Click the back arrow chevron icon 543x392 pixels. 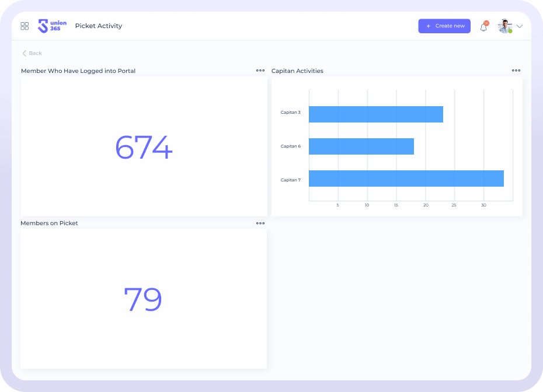[x=25, y=53]
